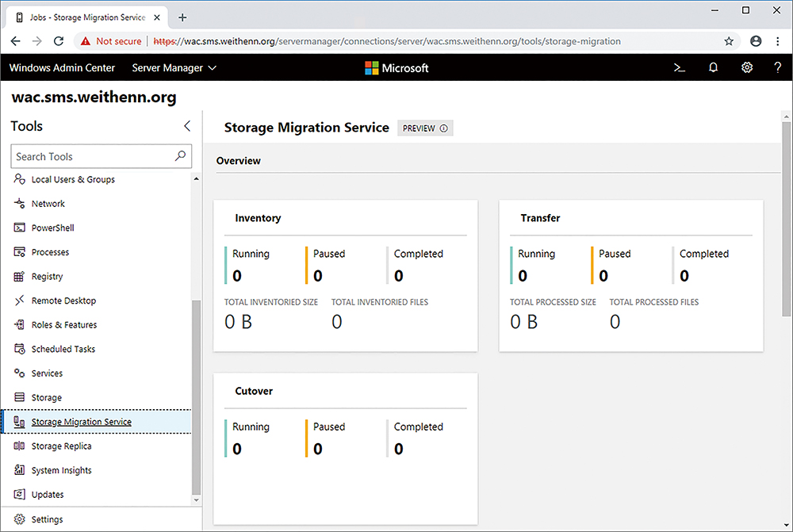793x532 pixels.
Task: Click the tools list scroll down arrow
Action: (196, 500)
